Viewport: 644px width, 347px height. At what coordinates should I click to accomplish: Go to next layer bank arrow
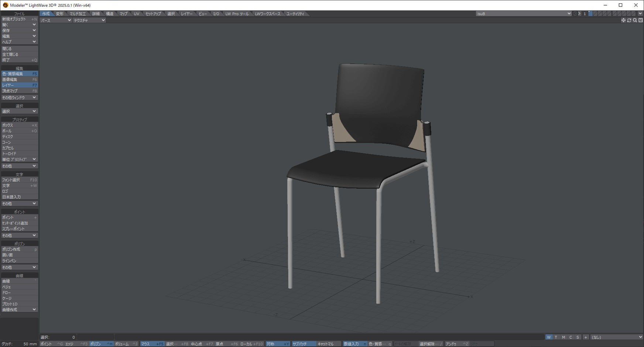579,14
